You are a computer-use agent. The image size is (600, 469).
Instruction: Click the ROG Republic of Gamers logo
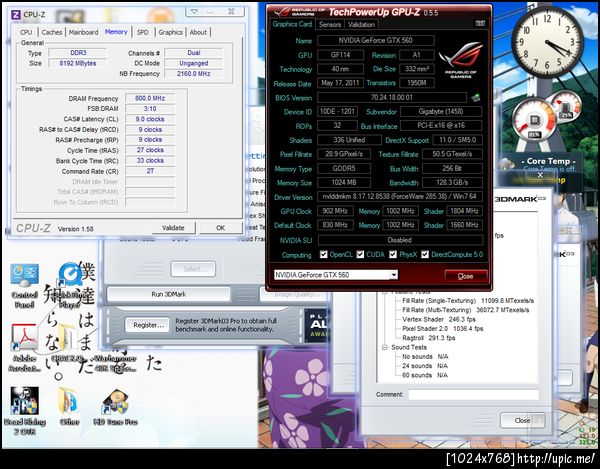click(x=461, y=60)
